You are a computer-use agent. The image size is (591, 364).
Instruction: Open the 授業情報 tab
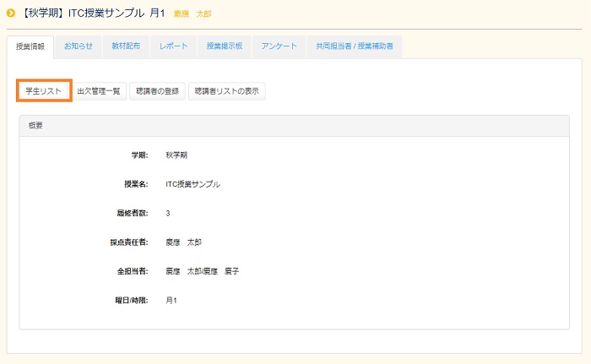30,46
